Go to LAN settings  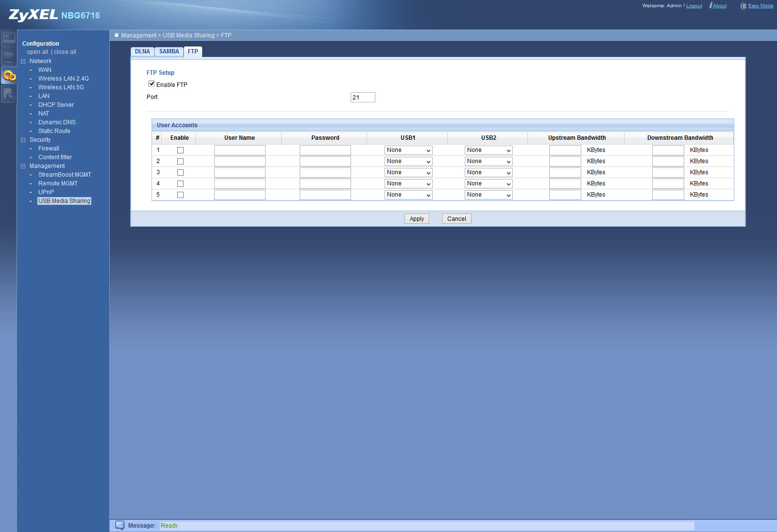(44, 96)
